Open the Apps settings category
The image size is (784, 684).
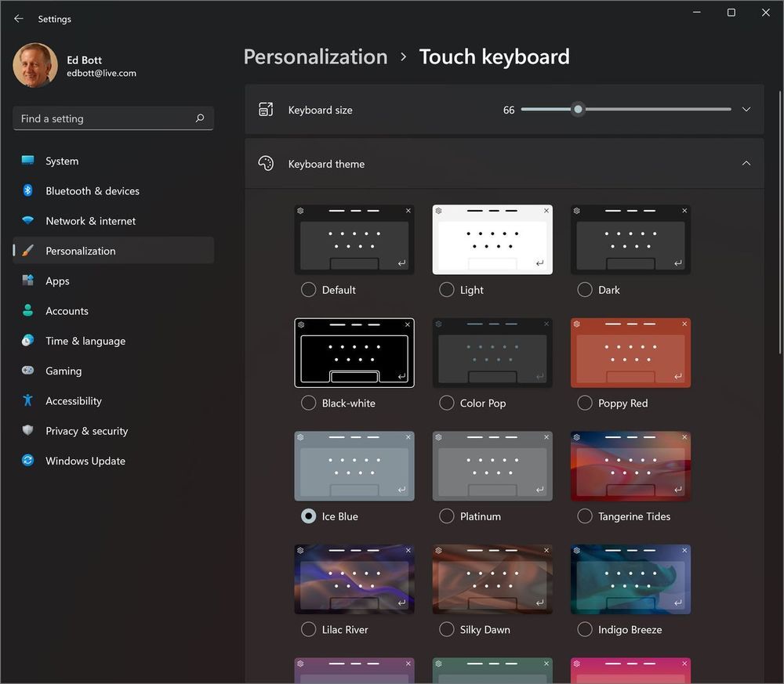pos(57,280)
